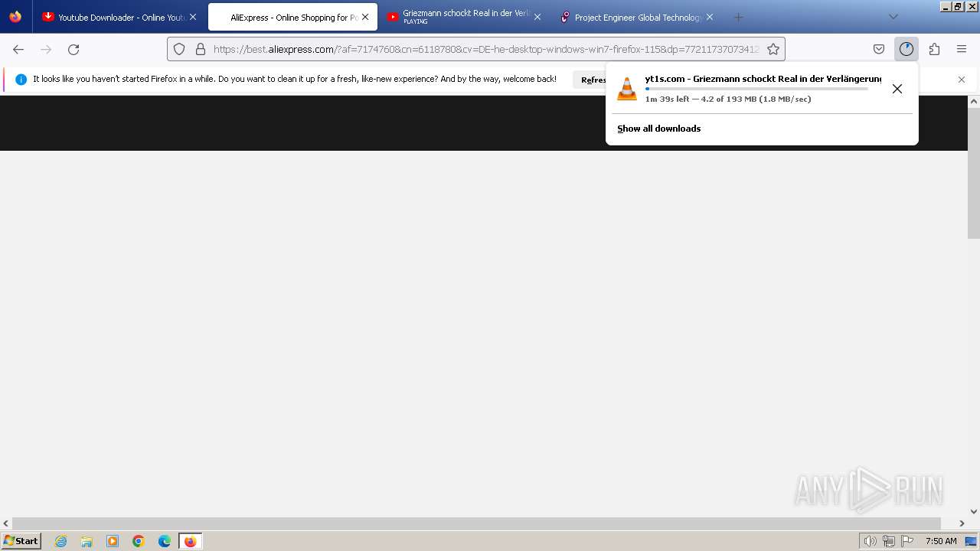This screenshot has width=980, height=551.
Task: Select the AliExpress Online Shopping tab
Action: [x=292, y=17]
